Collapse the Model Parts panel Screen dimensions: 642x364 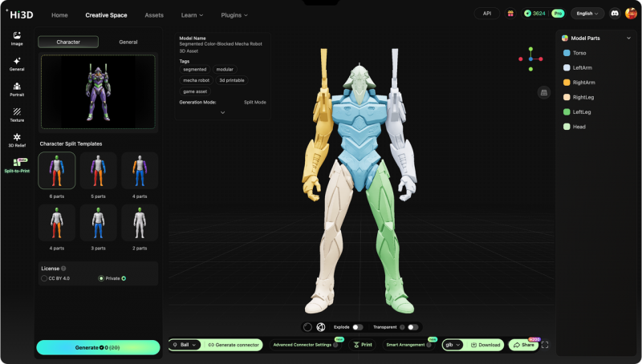pyautogui.click(x=628, y=38)
